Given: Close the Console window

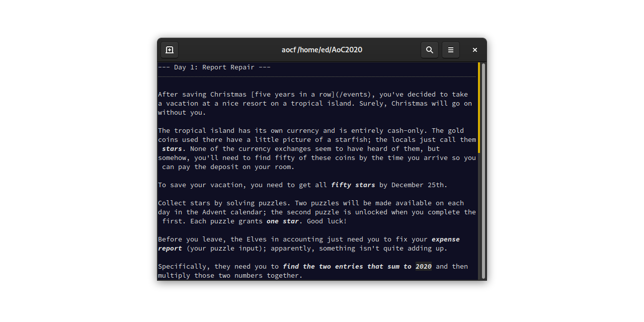Looking at the screenshot, I should [474, 50].
